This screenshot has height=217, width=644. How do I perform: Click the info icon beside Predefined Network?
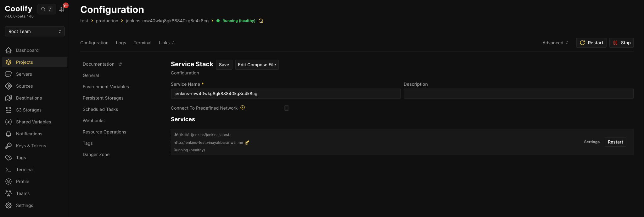pyautogui.click(x=243, y=107)
